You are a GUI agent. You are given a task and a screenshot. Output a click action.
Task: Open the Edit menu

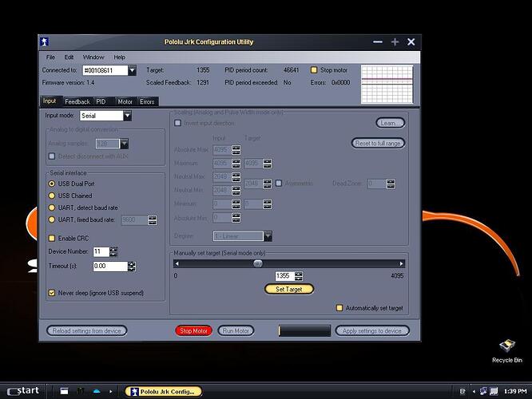pos(69,57)
